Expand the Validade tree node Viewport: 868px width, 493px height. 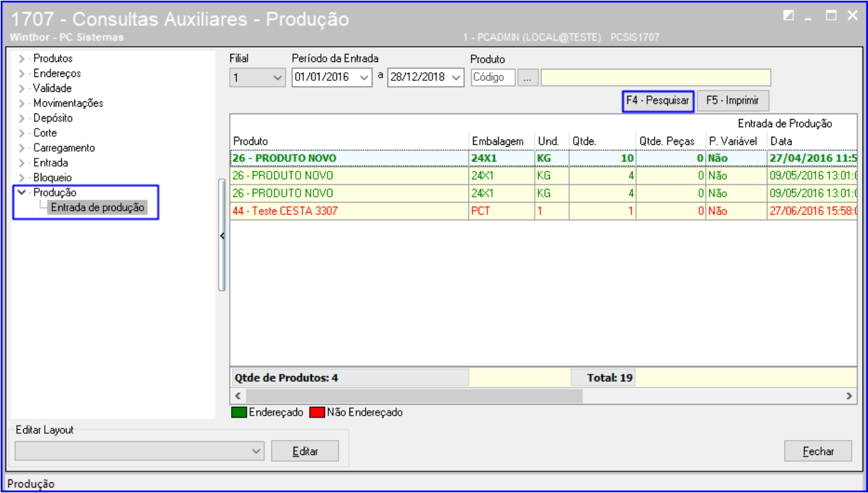click(x=22, y=88)
